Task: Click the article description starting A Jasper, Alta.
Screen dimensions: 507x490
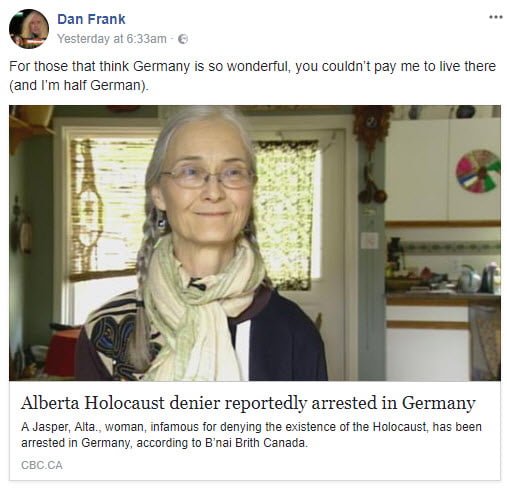Action: click(251, 435)
